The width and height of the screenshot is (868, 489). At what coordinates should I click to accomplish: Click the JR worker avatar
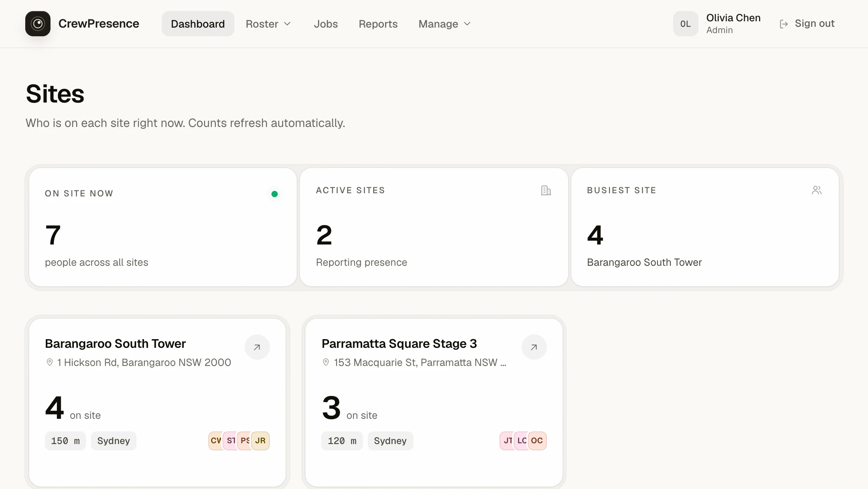[x=260, y=440]
